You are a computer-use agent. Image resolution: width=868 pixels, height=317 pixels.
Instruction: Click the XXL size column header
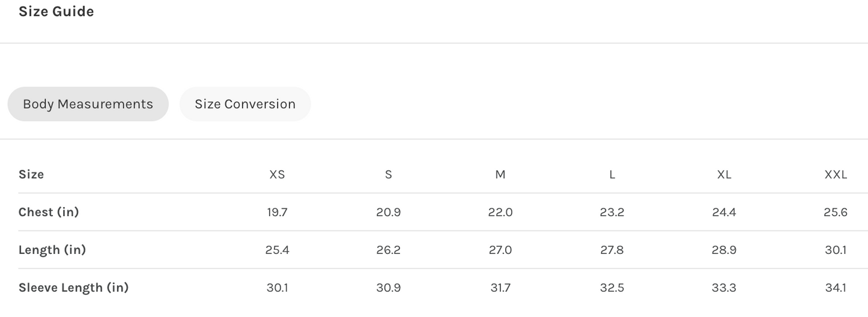point(836,175)
